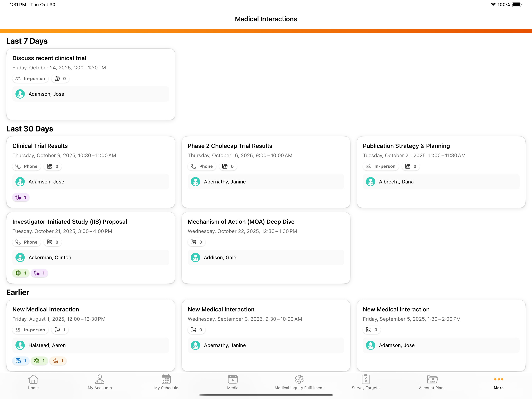Click media count chip on Addison, Gale card
The height and width of the screenshot is (399, 532).
point(196,242)
